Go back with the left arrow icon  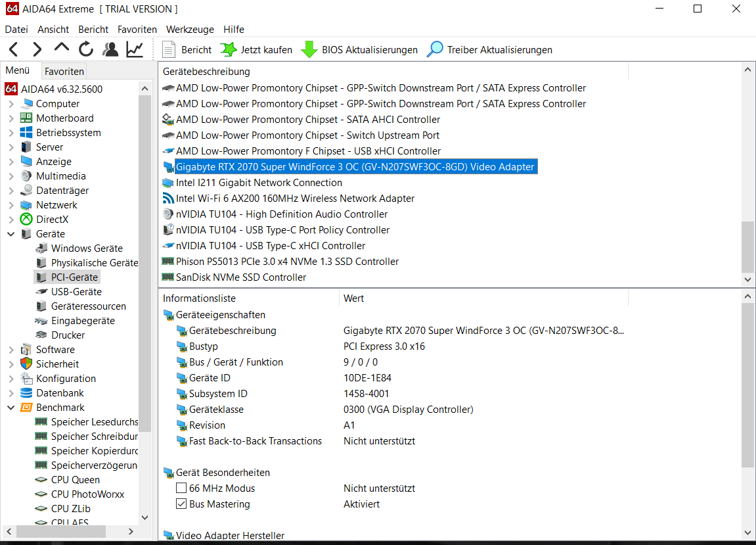[14, 49]
